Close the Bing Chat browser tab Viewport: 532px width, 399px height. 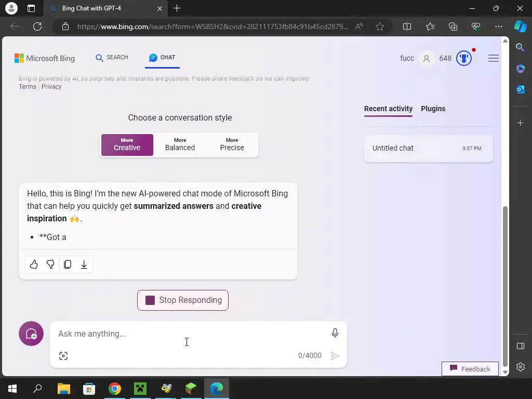[x=159, y=8]
